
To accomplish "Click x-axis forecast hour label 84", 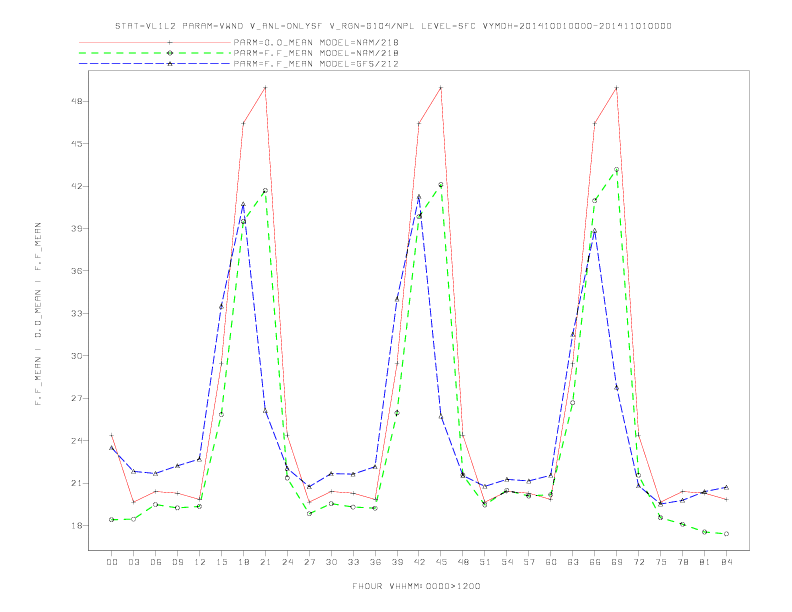I will 726,562.
